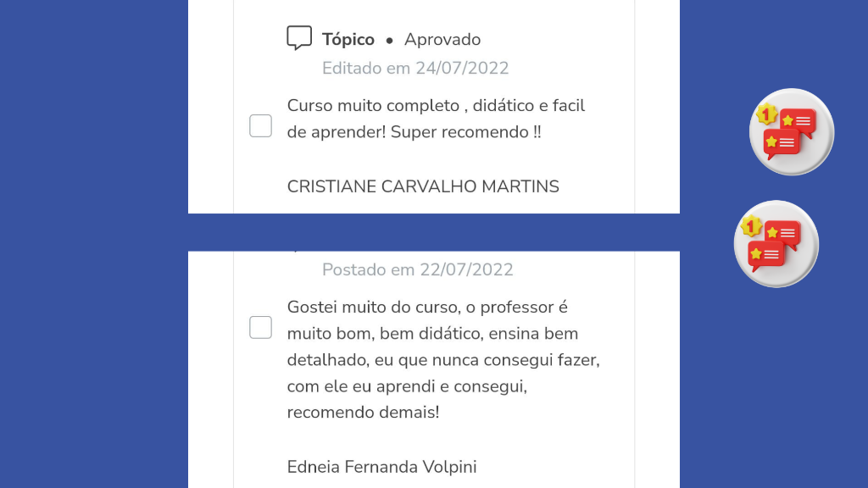
Task: Select the Tópico label
Action: click(348, 39)
